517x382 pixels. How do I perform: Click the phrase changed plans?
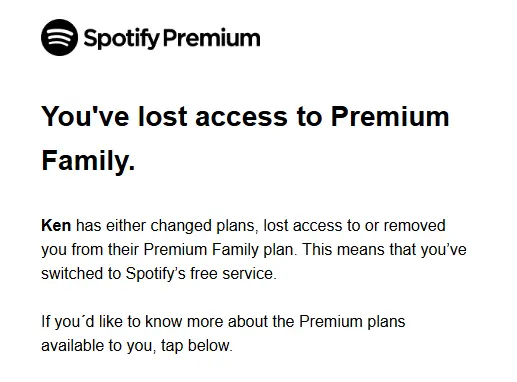pos(203,226)
